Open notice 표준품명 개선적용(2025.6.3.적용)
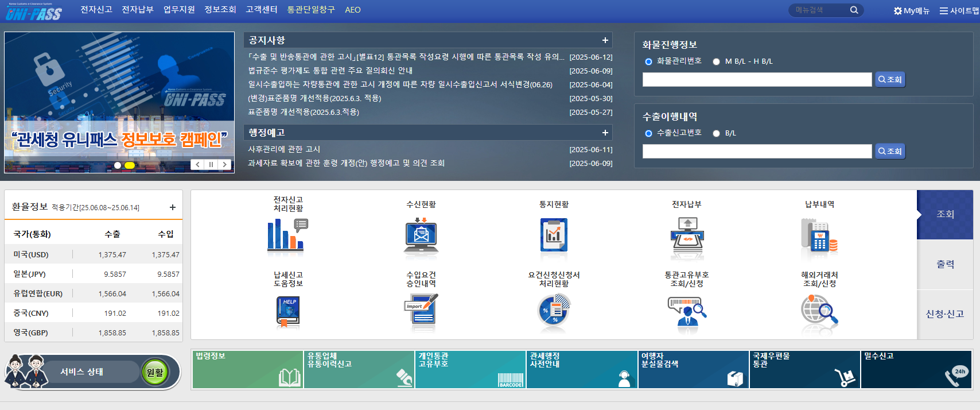 (x=304, y=112)
